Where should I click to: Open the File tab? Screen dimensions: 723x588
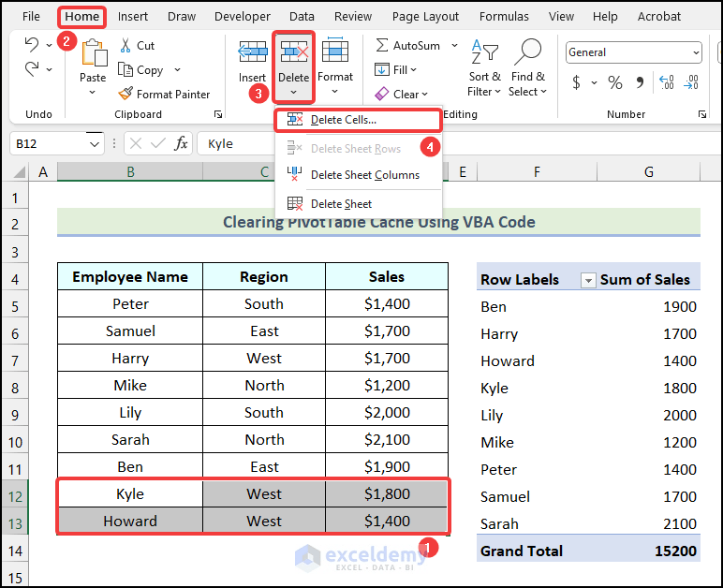[31, 17]
